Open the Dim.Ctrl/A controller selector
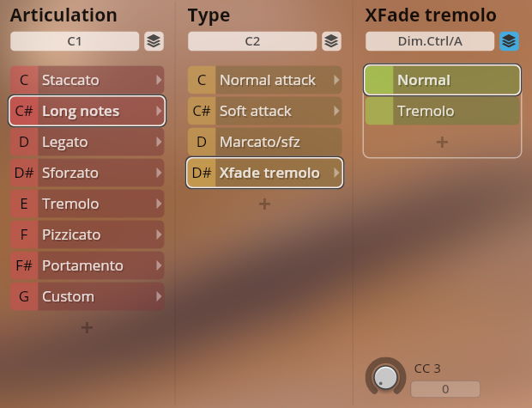532x408 pixels. [x=430, y=41]
